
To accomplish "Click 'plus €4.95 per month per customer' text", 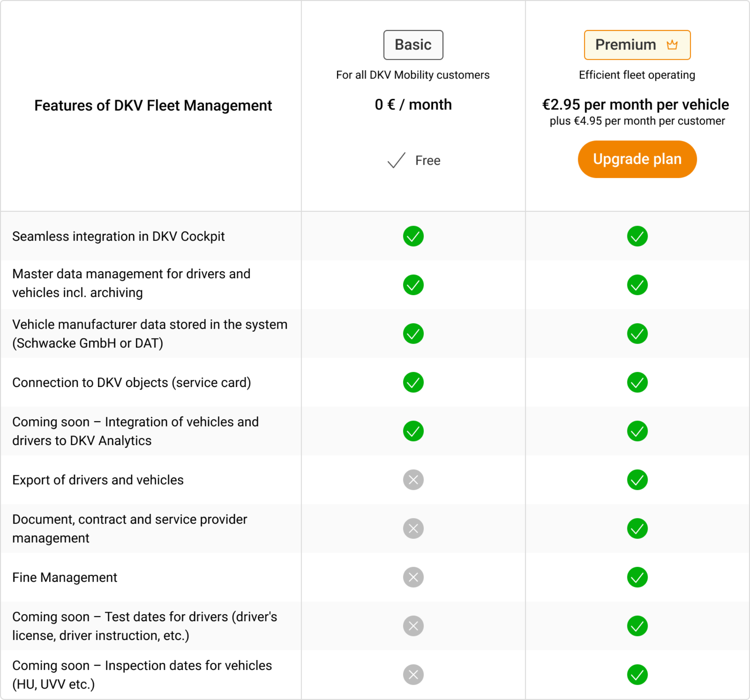I will coord(637,121).
